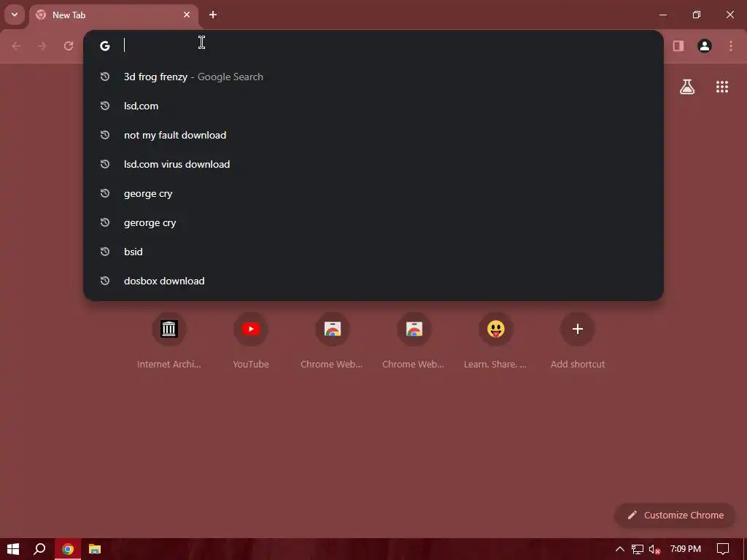
Task: Select 'dosbox download' suggestion
Action: (x=373, y=281)
